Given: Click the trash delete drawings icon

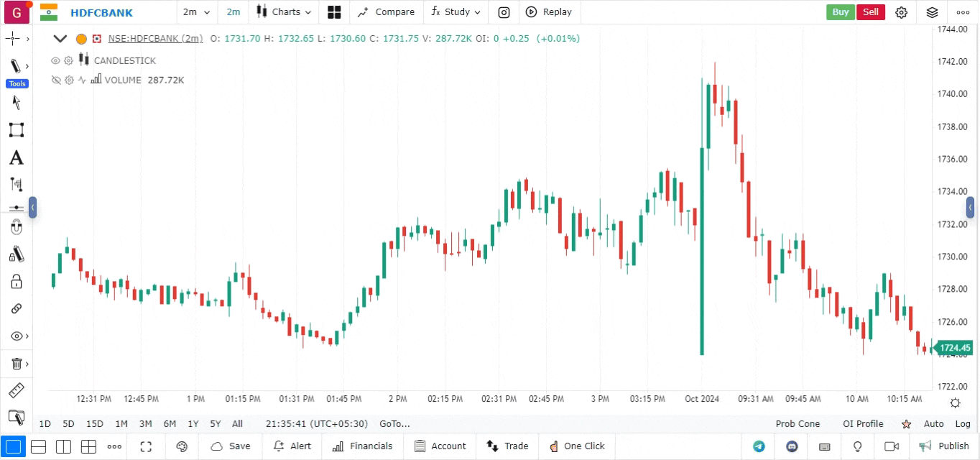Looking at the screenshot, I should [16, 364].
